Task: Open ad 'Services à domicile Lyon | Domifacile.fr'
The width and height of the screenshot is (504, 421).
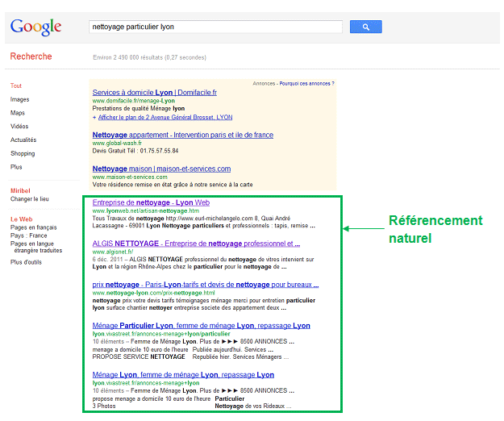Action: pyautogui.click(x=155, y=93)
